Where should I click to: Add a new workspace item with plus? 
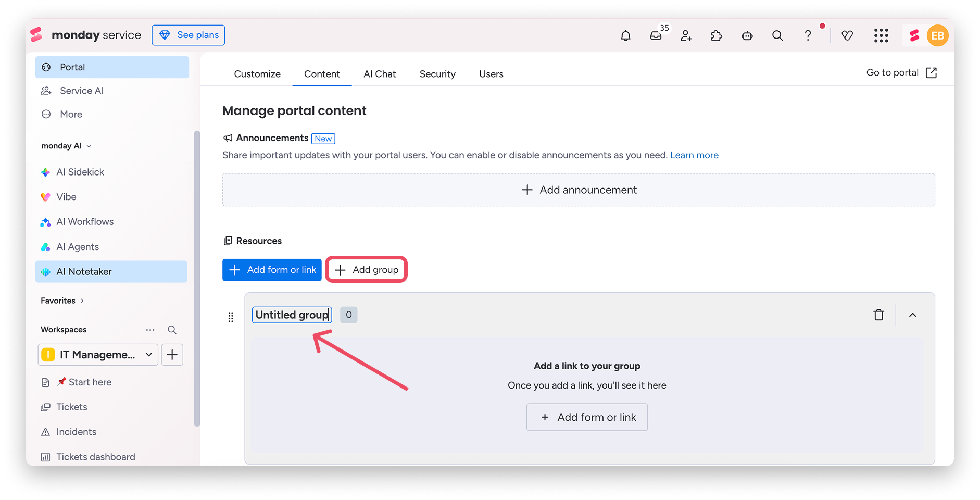tap(172, 355)
